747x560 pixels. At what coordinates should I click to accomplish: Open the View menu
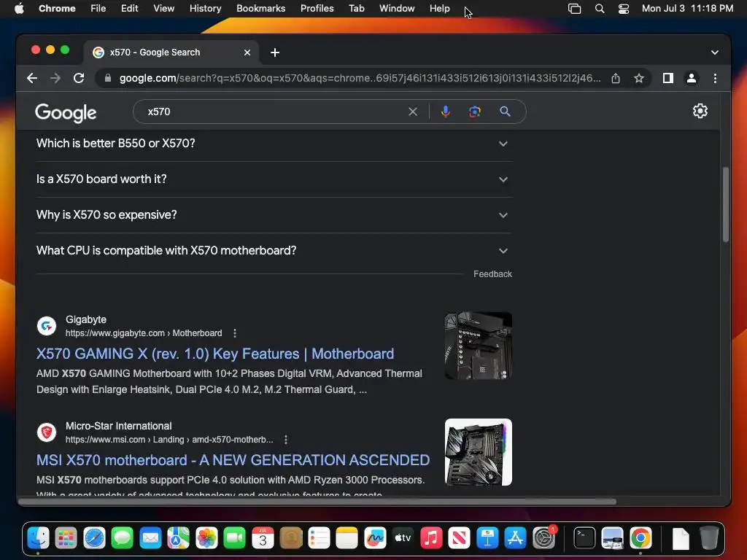click(x=164, y=9)
